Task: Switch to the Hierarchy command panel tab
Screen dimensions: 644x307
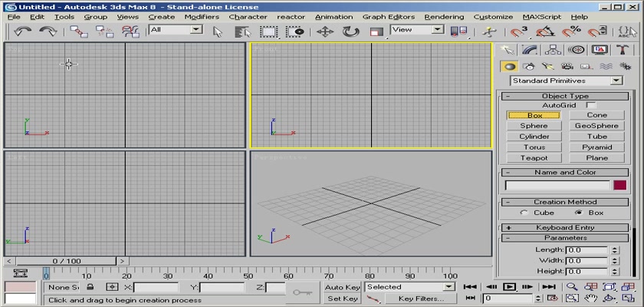Action: point(553,50)
